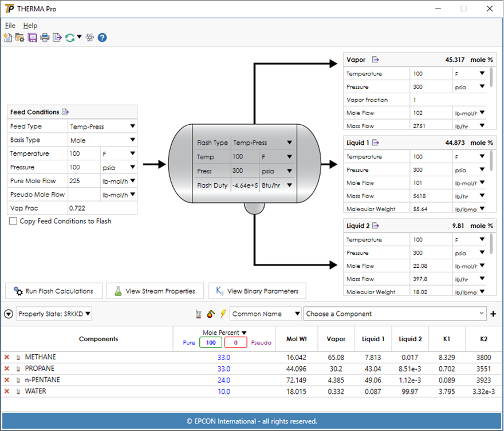504x431 pixels.
Task: Click Run Flash Calculations button
Action: point(54,291)
